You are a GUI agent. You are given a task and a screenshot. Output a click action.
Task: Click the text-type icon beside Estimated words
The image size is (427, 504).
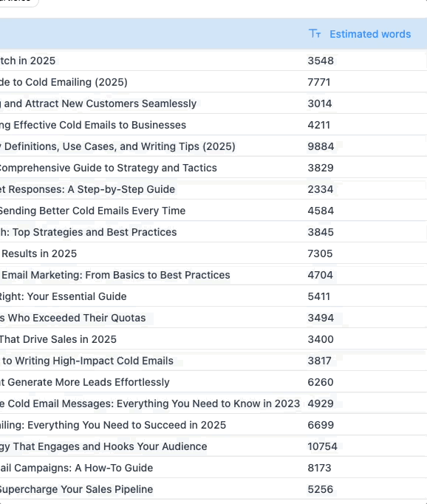pyautogui.click(x=315, y=34)
